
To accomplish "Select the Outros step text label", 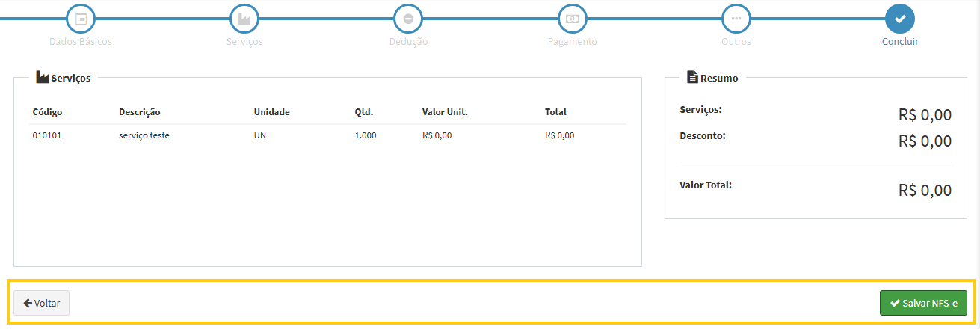I will 736,42.
